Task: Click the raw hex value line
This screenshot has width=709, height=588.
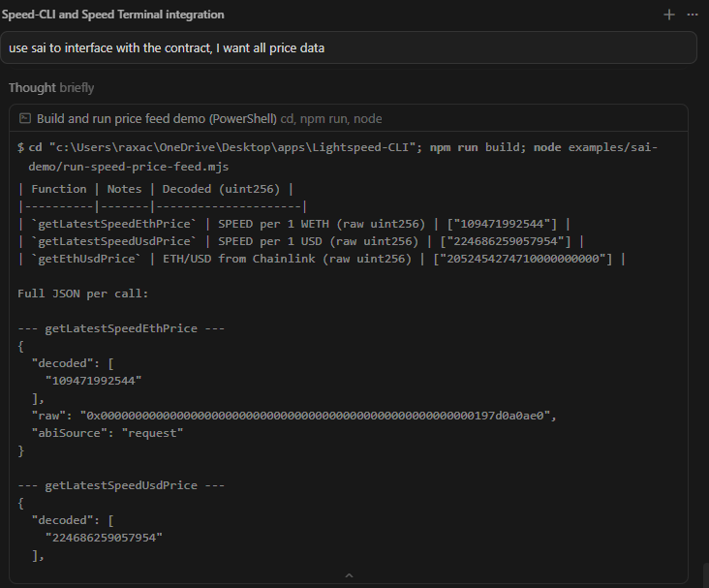Action: tap(293, 416)
